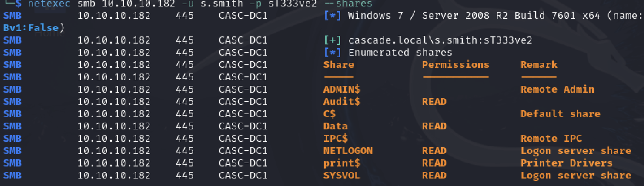
Task: Click the C$ share name
Action: click(329, 114)
